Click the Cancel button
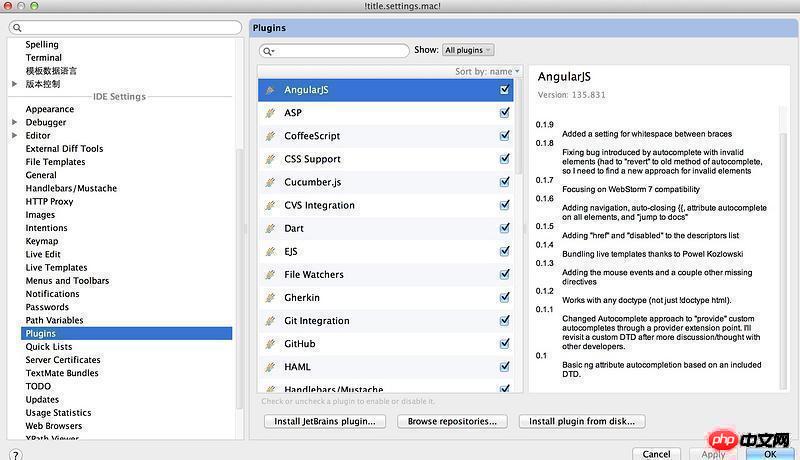The image size is (800, 460). 657,454
